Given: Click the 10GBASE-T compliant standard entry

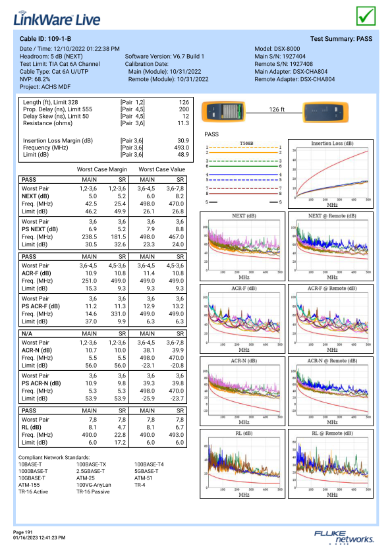Looking at the screenshot, I should (32, 478).
